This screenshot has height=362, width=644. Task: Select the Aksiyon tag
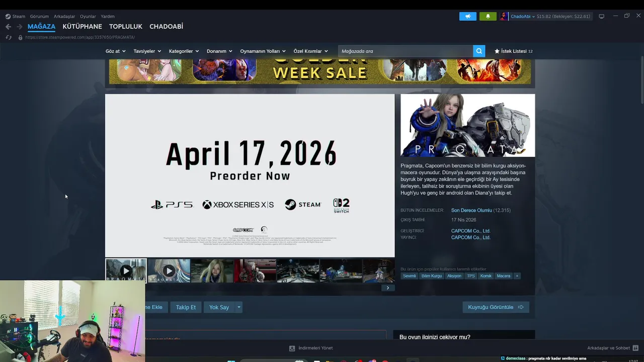coord(454,276)
